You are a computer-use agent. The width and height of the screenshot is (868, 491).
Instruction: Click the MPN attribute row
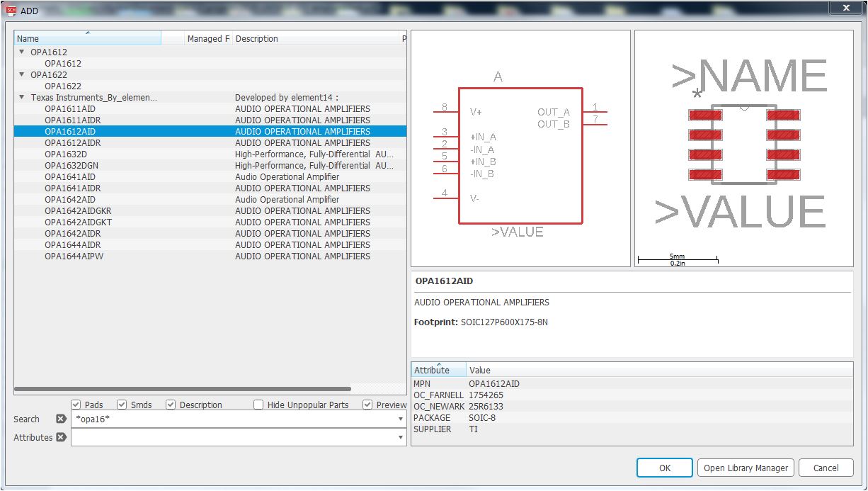[x=632, y=383]
